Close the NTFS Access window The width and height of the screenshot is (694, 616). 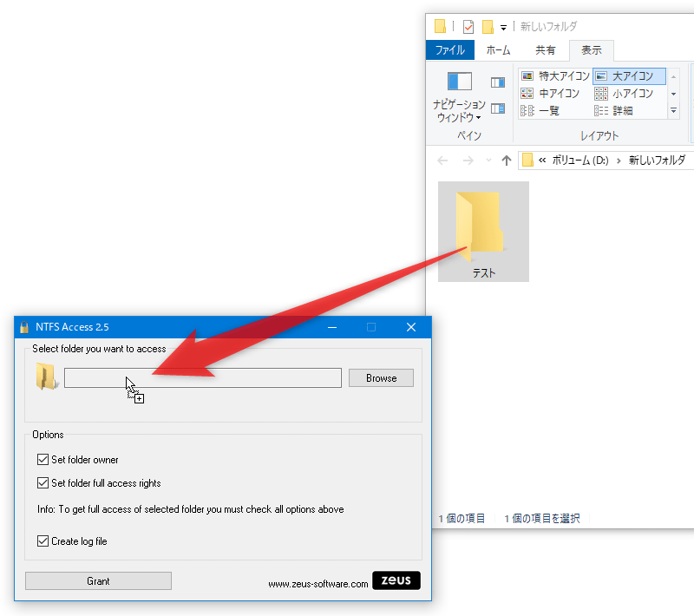click(x=411, y=327)
